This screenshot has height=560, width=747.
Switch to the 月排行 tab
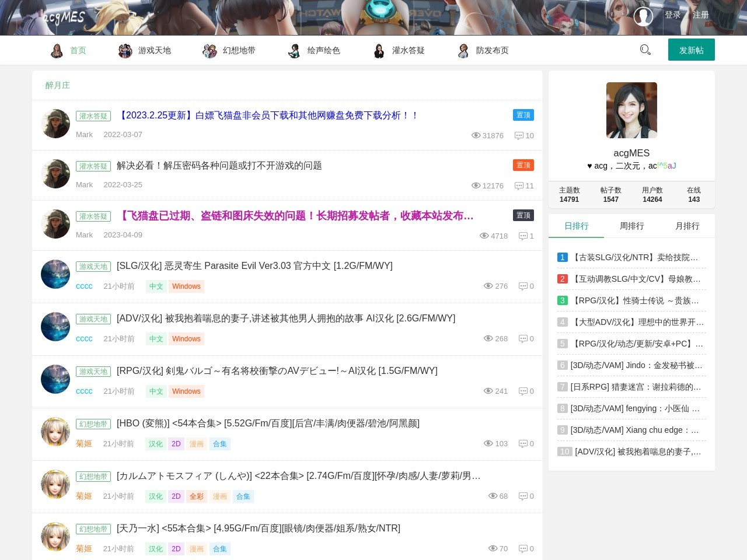(x=687, y=226)
